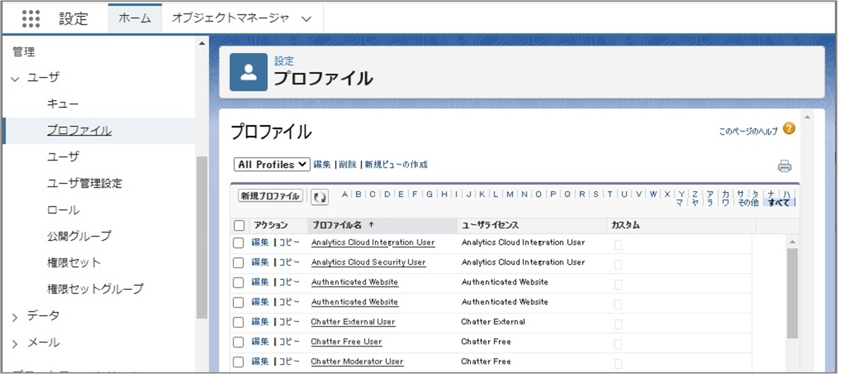Click the 設定 breadcrumb above プロファイル title

(x=284, y=61)
